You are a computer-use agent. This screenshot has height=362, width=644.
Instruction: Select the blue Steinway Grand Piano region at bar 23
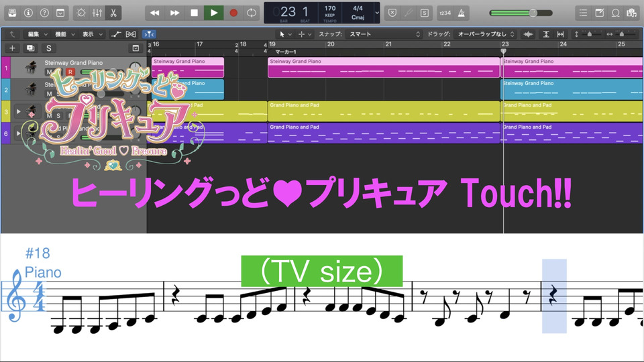[x=572, y=89]
